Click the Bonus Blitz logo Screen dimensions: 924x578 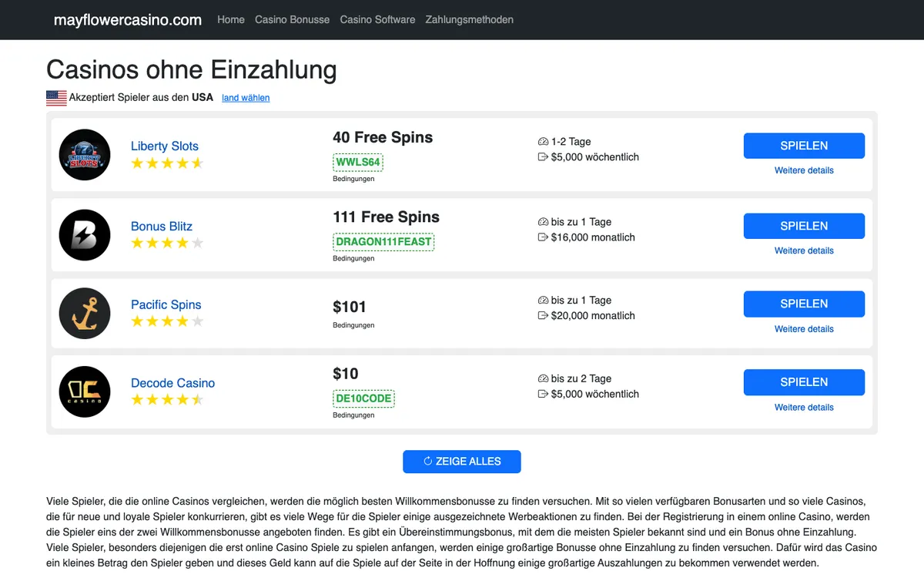[85, 235]
